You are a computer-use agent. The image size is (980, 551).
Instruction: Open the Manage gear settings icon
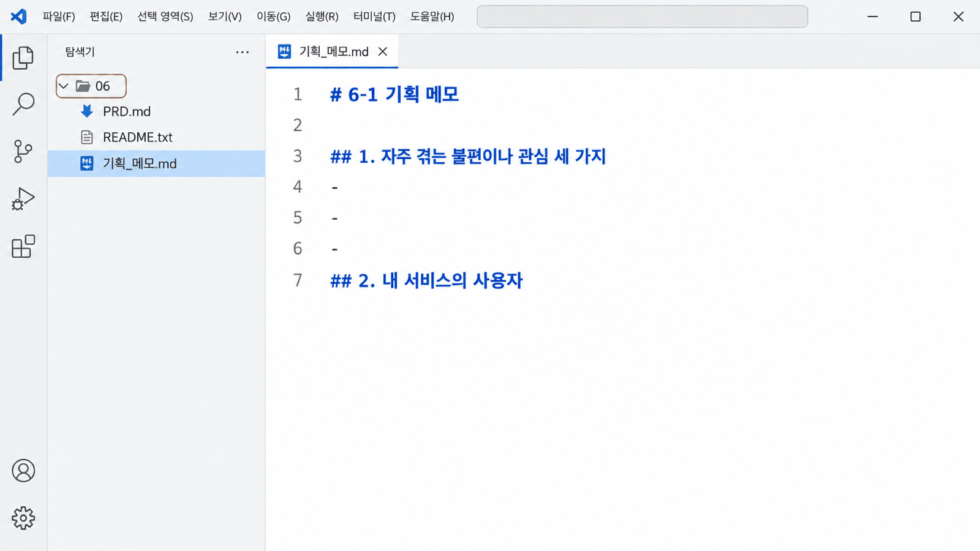[23, 518]
